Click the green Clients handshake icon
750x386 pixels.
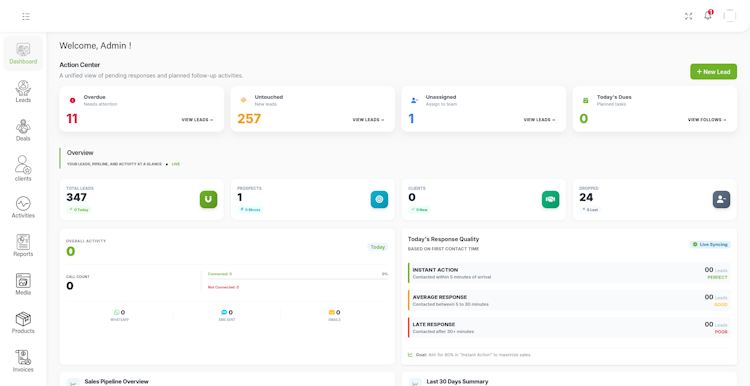pos(551,199)
